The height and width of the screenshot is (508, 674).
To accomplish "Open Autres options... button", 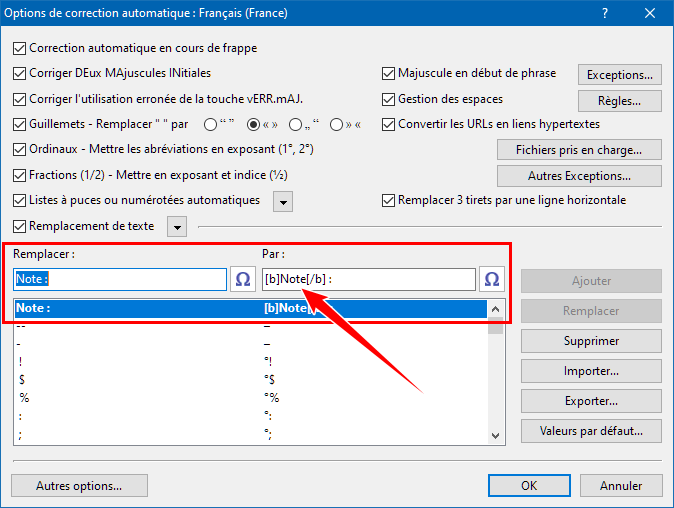I will pyautogui.click(x=79, y=486).
